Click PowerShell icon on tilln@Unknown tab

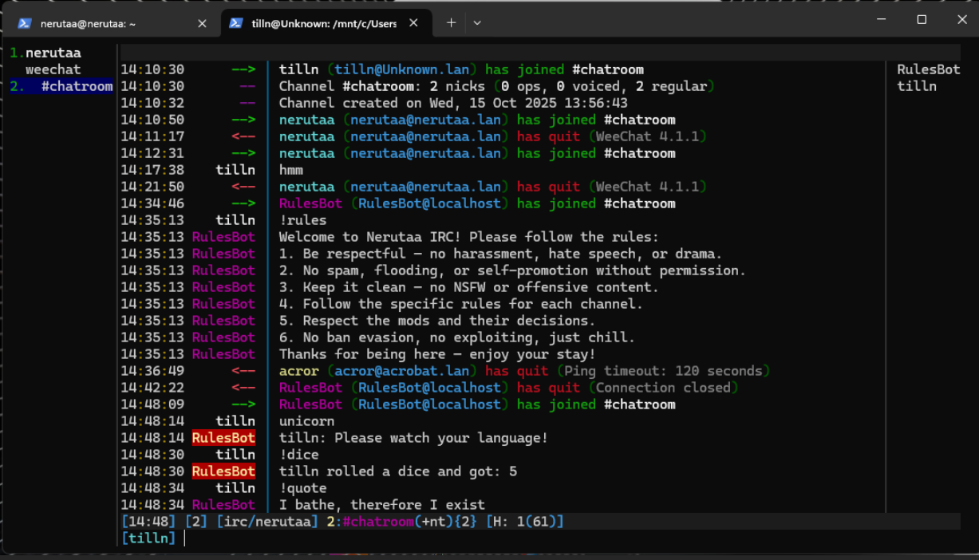pyautogui.click(x=236, y=24)
